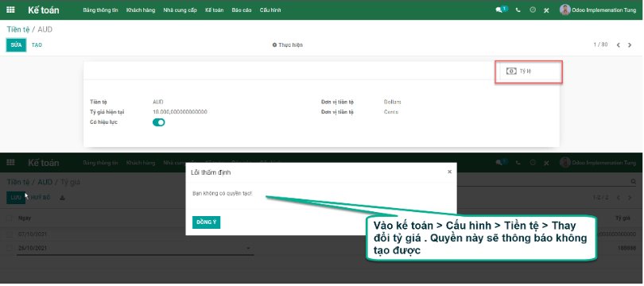Go to previous currency record arrow
Image resolution: width=644 pixels, height=286 pixels.
(x=618, y=45)
